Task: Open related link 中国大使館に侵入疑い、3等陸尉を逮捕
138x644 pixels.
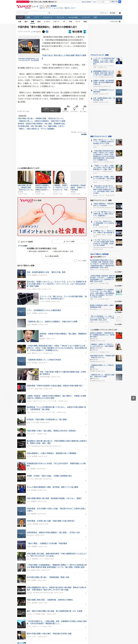Action: 41,118
